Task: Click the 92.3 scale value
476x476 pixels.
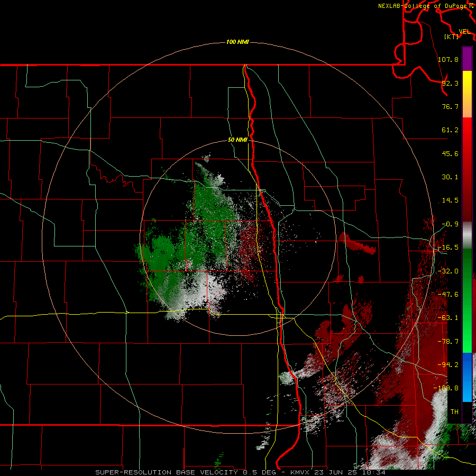Action: (x=450, y=83)
